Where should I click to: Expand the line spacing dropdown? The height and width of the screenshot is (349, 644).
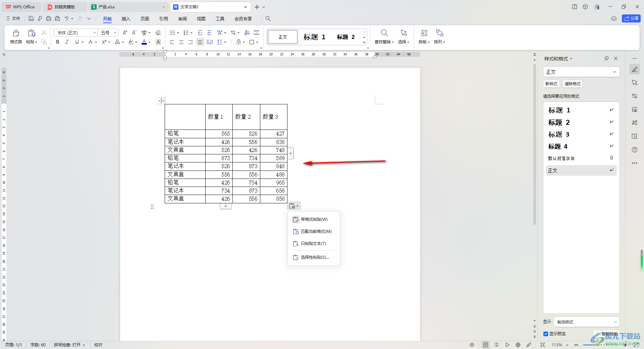pyautogui.click(x=225, y=42)
